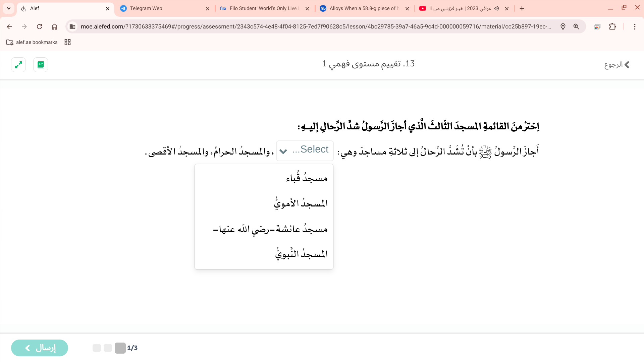The height and width of the screenshot is (362, 644).
Task: Click the green fullscreen expand icon
Action: (x=18, y=65)
